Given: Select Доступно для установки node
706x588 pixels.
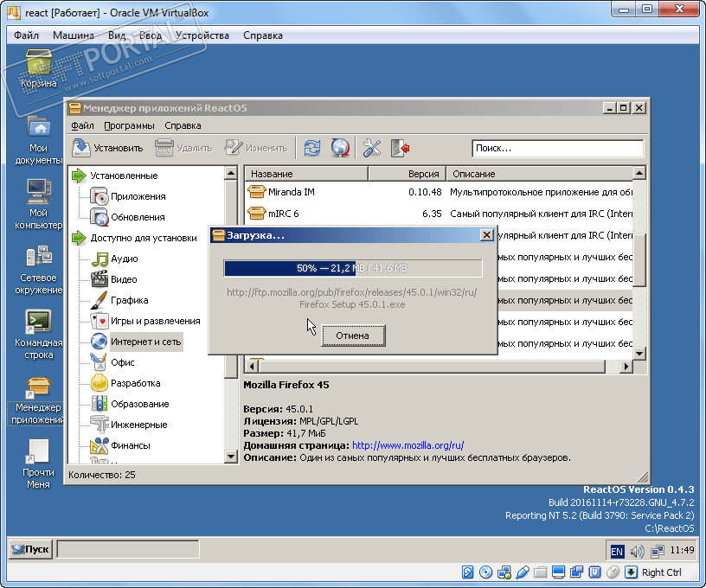Looking at the screenshot, I should coord(143,238).
